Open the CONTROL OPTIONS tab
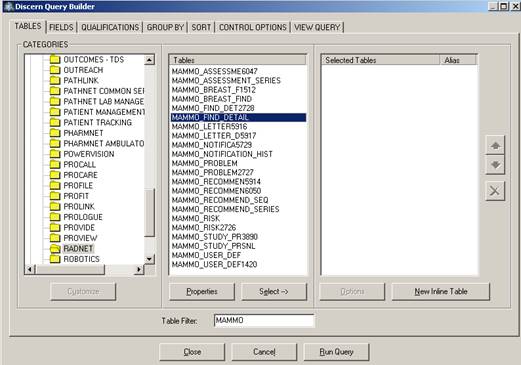 (253, 27)
